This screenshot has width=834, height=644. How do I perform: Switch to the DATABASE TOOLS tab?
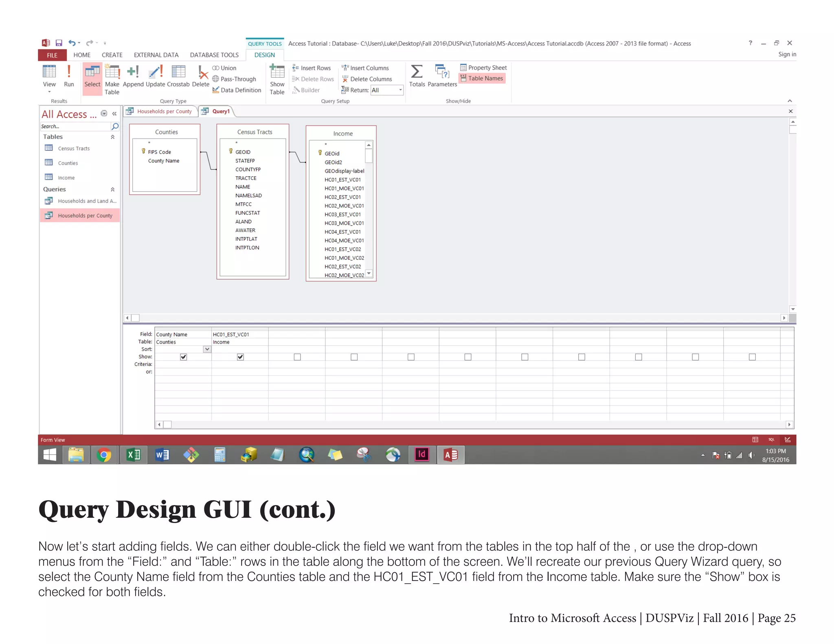214,55
